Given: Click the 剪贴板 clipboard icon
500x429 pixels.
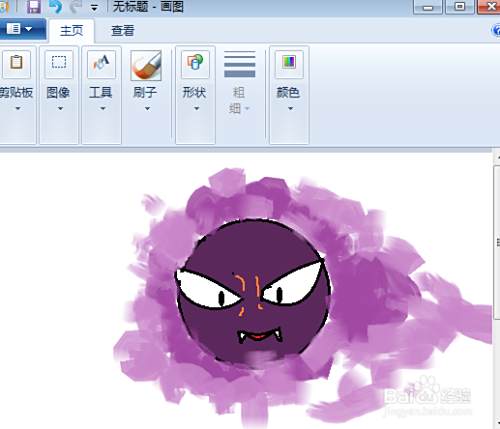Looking at the screenshot, I should 17,63.
